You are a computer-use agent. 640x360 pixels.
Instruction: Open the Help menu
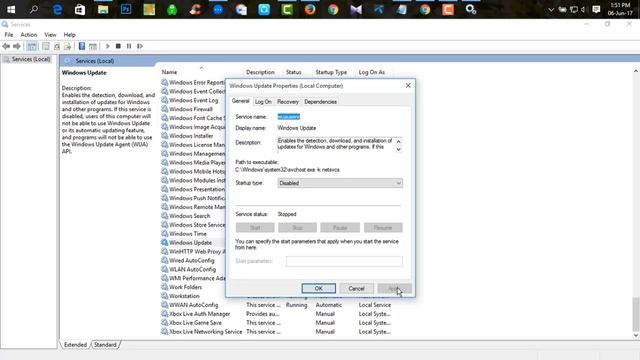[69, 35]
